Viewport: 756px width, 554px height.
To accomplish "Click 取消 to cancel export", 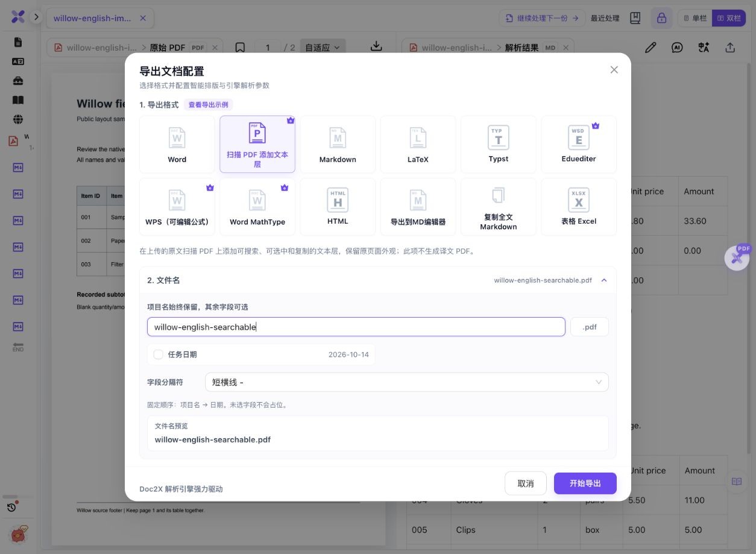I will click(x=526, y=483).
